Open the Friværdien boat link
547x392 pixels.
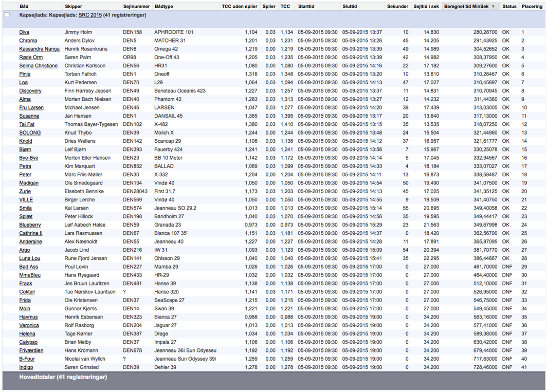pos(31,350)
